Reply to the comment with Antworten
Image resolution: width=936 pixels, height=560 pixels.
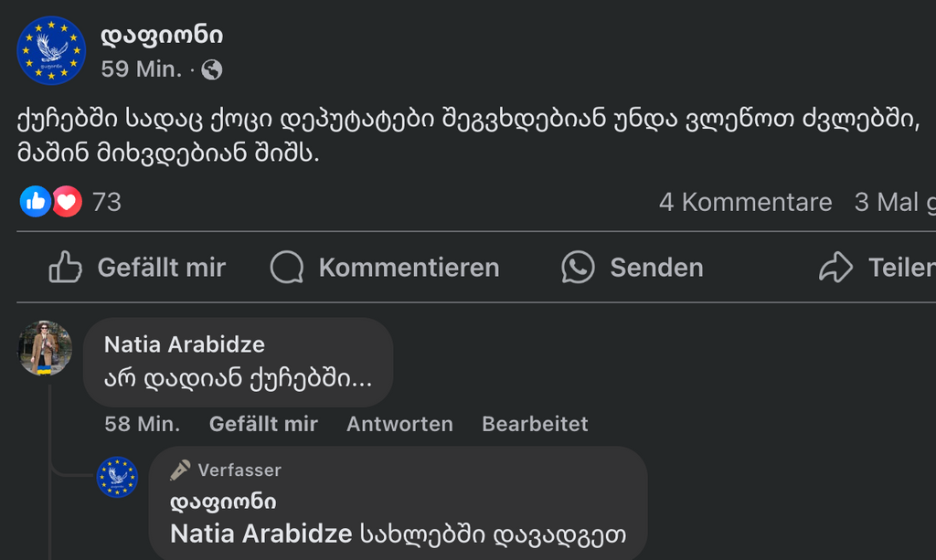(399, 424)
